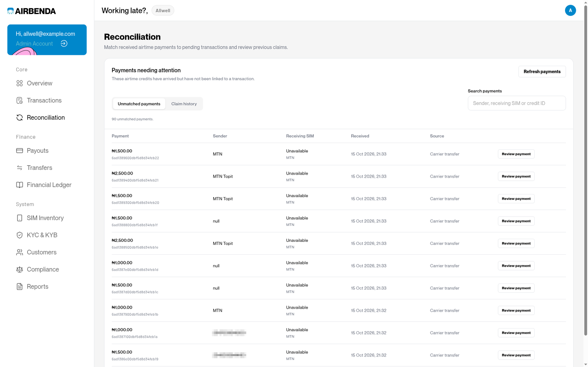Click the "Sender" column header

coord(220,136)
